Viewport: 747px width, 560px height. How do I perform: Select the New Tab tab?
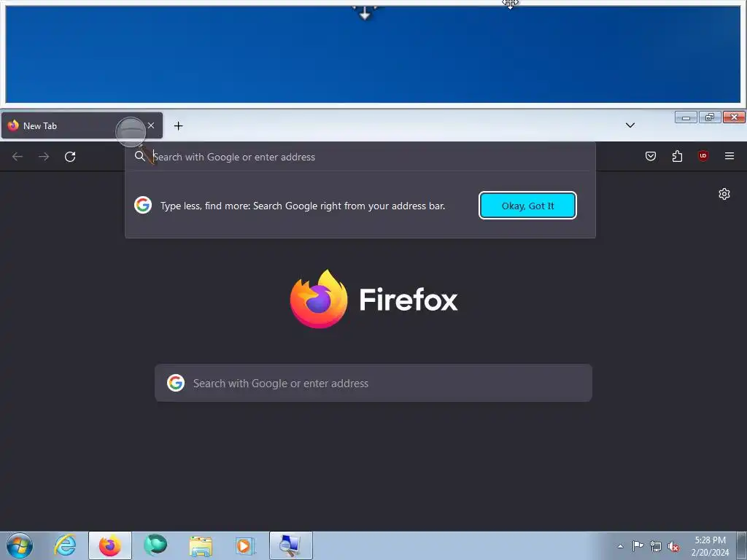[x=82, y=125]
